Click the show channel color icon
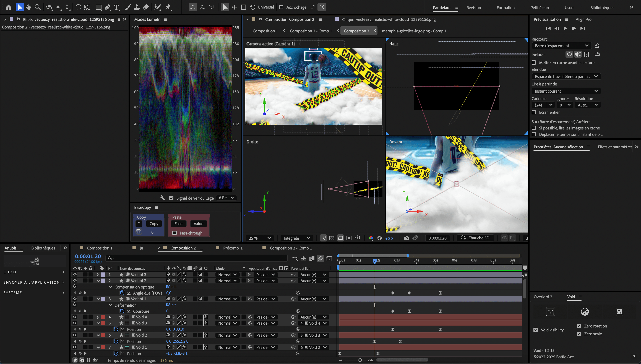 click(x=371, y=238)
